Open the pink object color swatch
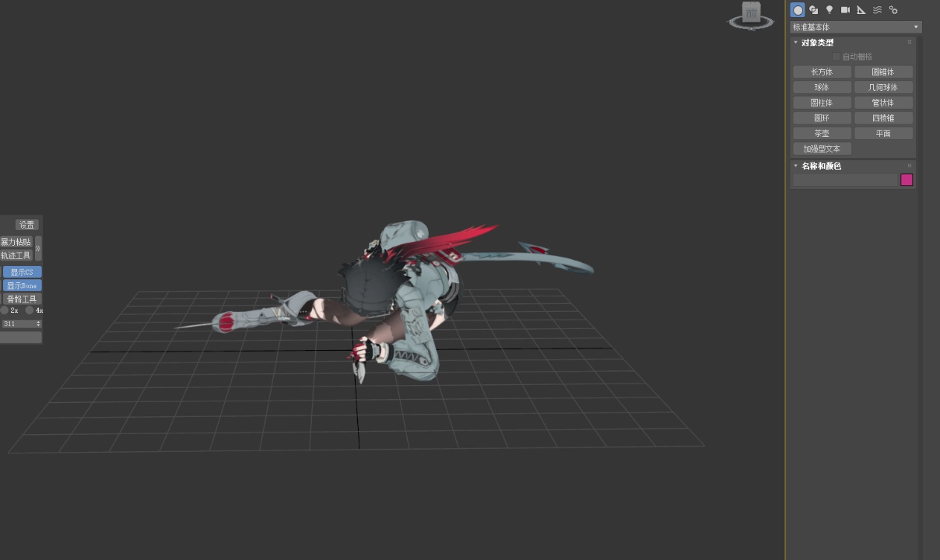Viewport: 940px width, 560px height. (907, 180)
